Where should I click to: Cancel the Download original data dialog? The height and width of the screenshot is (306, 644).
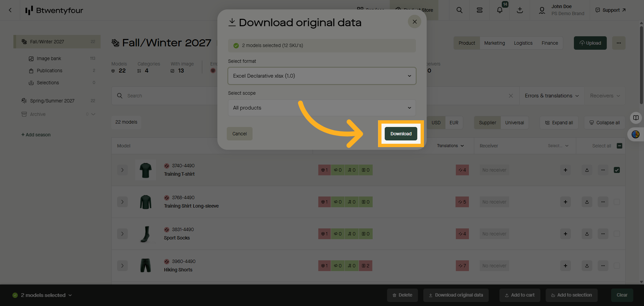tap(239, 134)
